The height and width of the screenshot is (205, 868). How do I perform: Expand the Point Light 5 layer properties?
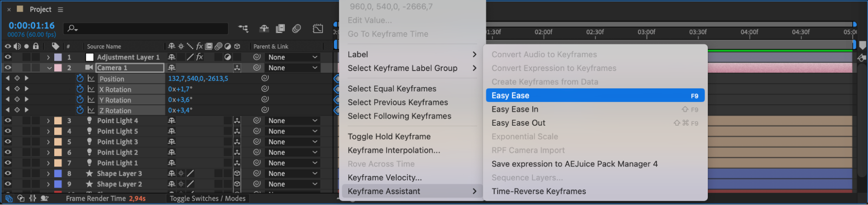tap(48, 131)
